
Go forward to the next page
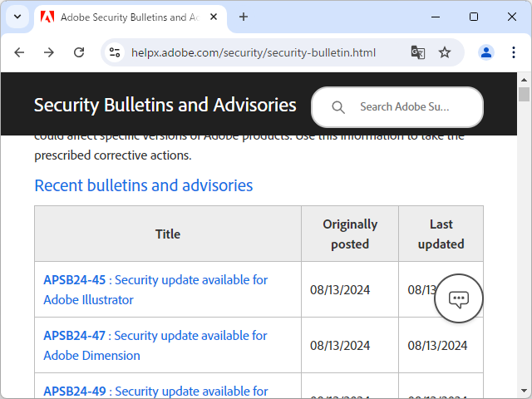click(49, 52)
